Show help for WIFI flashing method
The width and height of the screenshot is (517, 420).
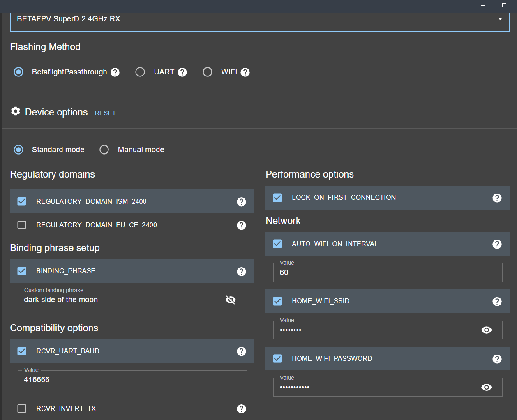coord(245,72)
